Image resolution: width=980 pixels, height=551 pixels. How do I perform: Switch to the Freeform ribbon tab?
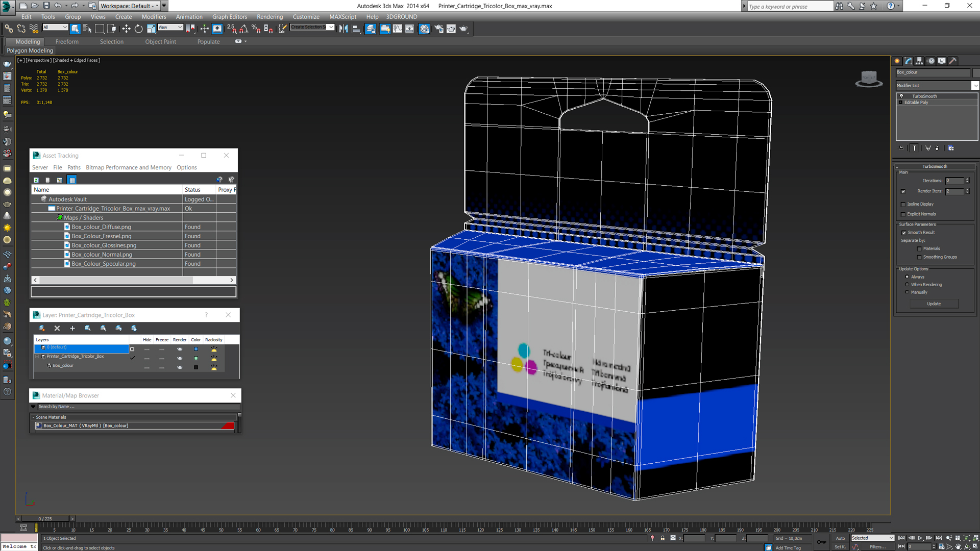(67, 42)
